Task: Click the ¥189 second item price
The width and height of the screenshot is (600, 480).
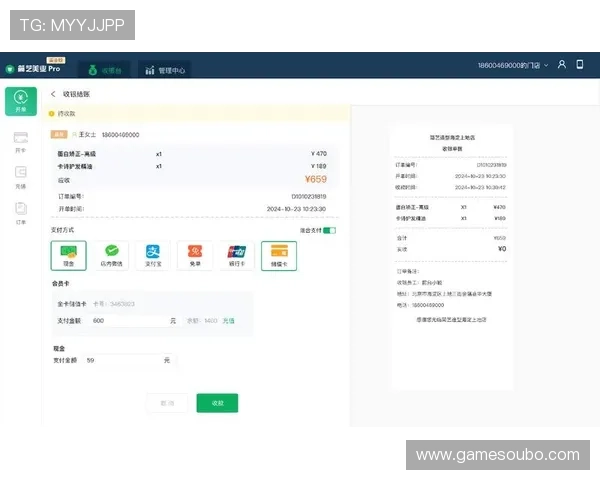Action: tap(319, 166)
